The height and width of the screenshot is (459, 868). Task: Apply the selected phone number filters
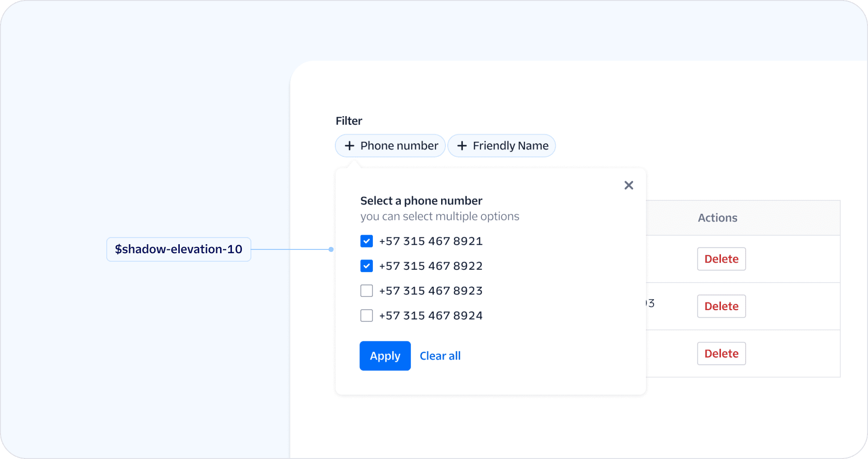(385, 356)
